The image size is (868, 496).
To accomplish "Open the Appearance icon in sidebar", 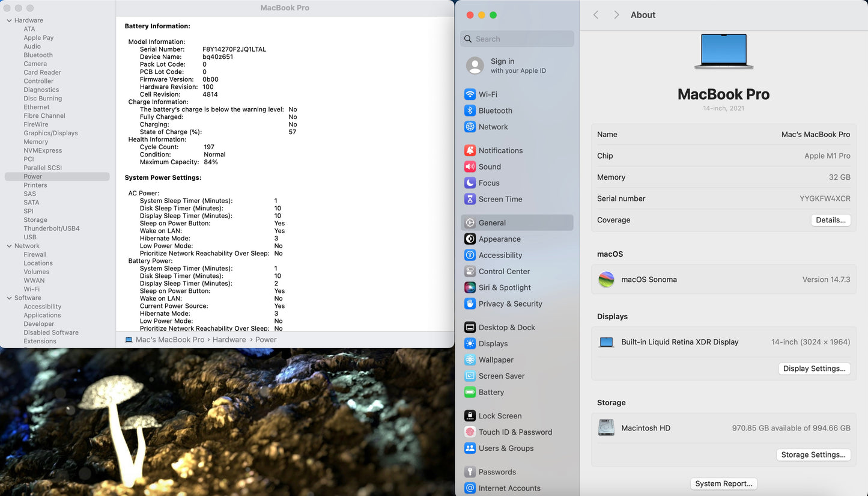I will pyautogui.click(x=470, y=239).
